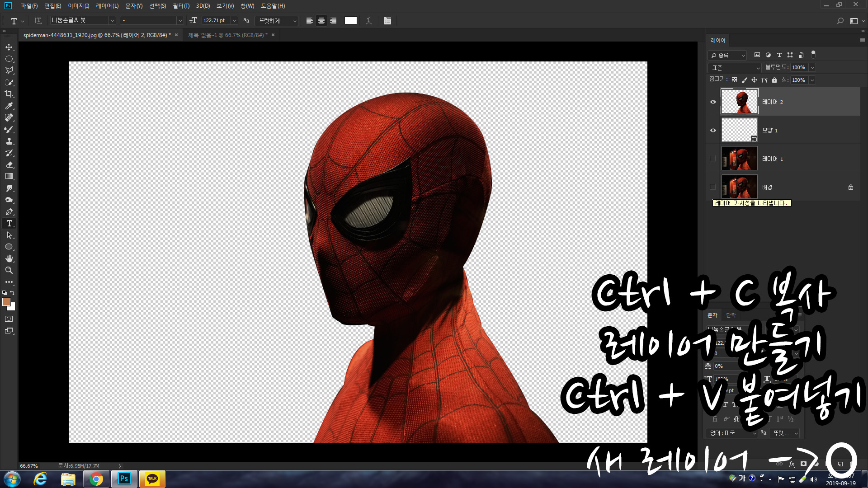This screenshot has width=868, height=488.
Task: Toggle visibility of 모양 1 layer
Action: (x=713, y=131)
